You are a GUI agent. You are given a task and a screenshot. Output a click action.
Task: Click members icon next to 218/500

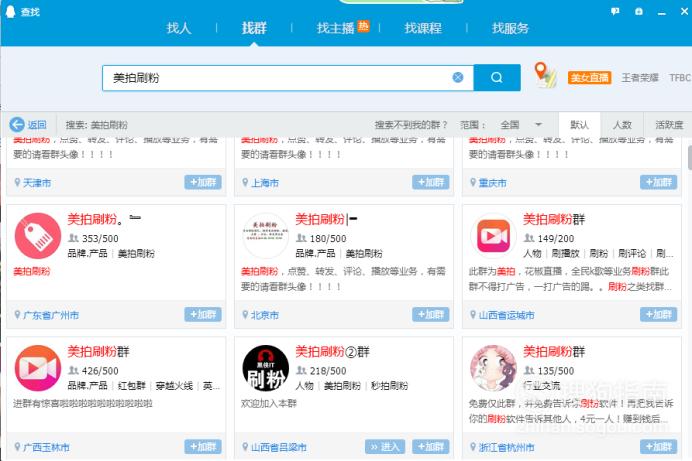[301, 371]
